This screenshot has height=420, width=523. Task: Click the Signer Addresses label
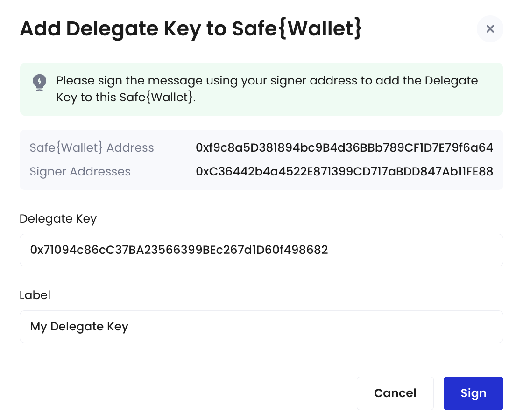pyautogui.click(x=80, y=171)
